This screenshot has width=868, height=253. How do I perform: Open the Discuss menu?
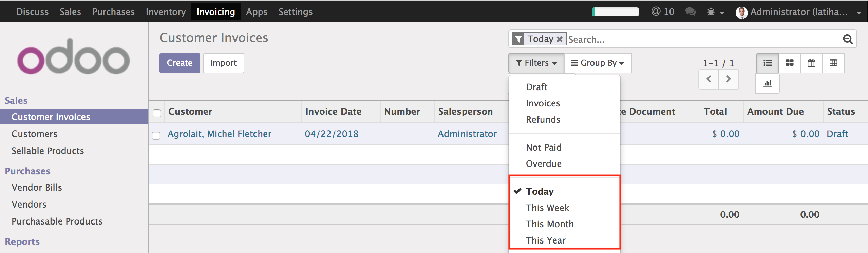click(x=33, y=12)
